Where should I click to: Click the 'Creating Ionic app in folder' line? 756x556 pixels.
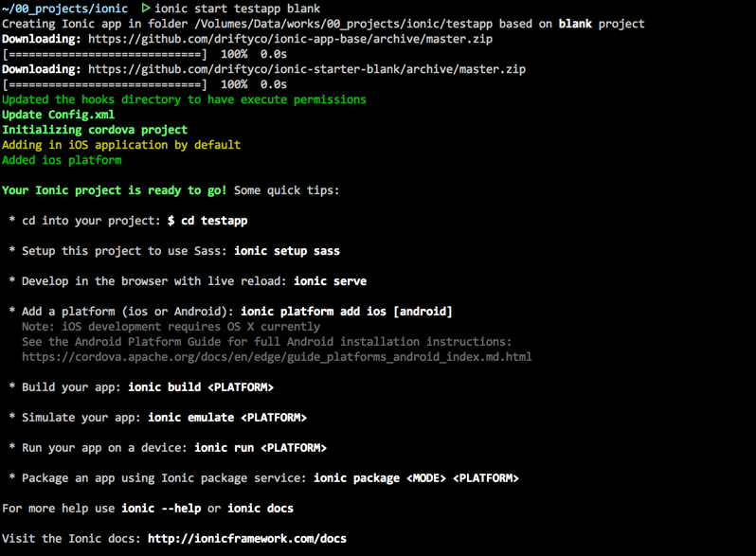pyautogui.click(x=323, y=24)
